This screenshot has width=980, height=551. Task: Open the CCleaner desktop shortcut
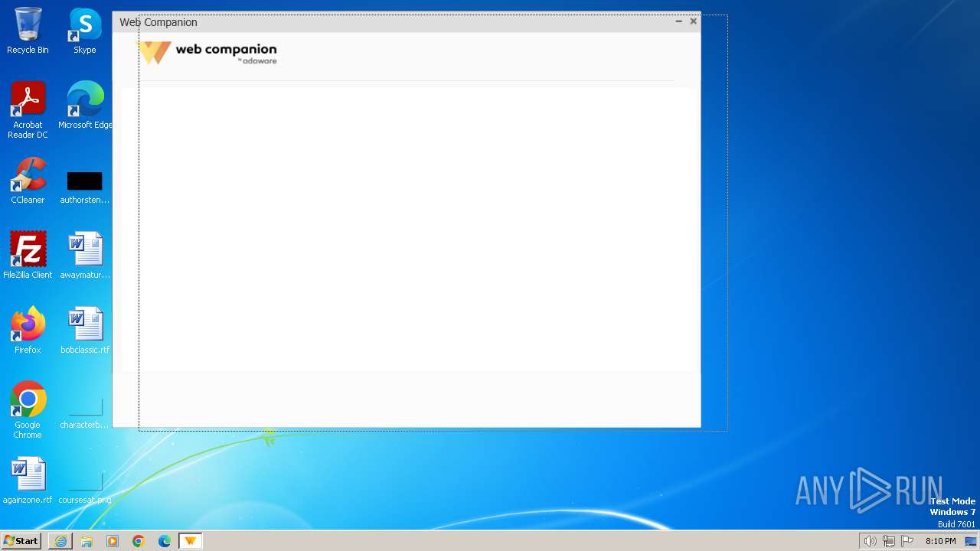coord(28,181)
